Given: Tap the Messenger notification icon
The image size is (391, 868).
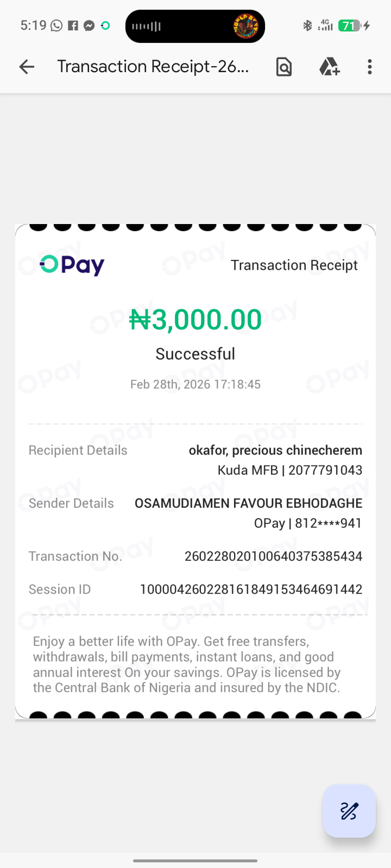Looking at the screenshot, I should [x=89, y=25].
